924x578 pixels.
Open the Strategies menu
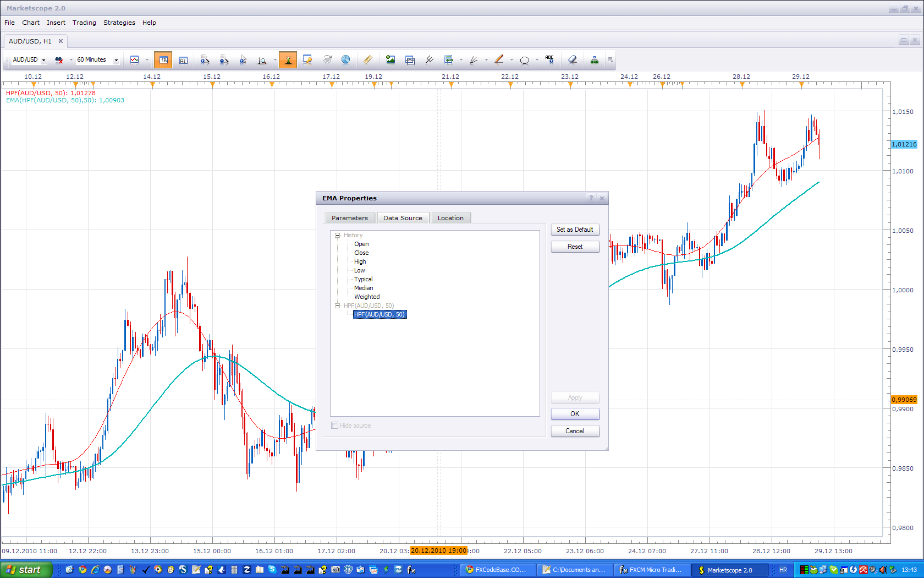119,23
